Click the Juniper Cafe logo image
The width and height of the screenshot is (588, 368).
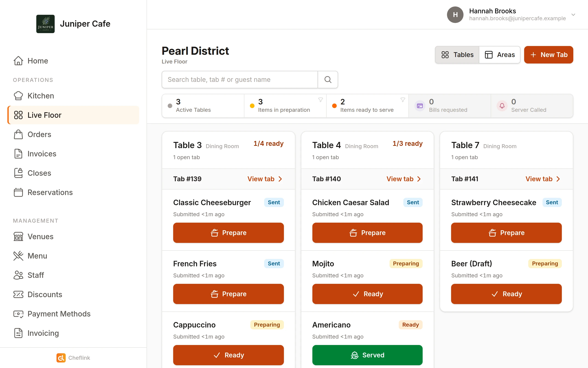(x=45, y=24)
